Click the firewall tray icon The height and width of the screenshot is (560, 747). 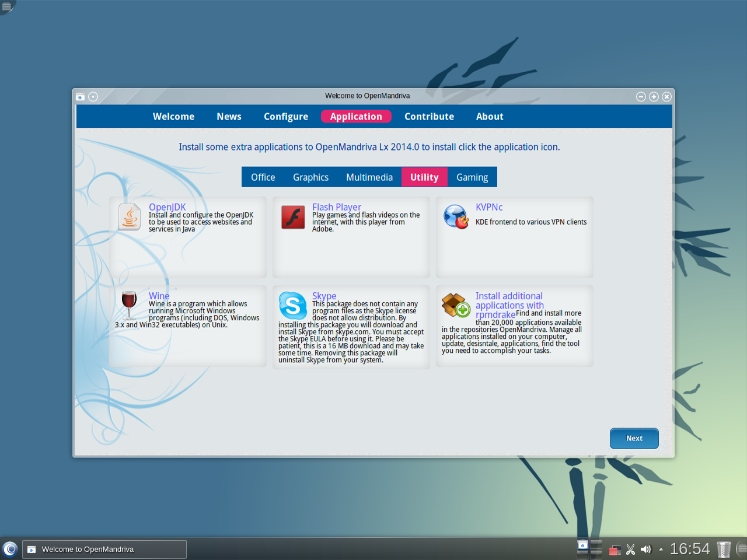coord(615,550)
